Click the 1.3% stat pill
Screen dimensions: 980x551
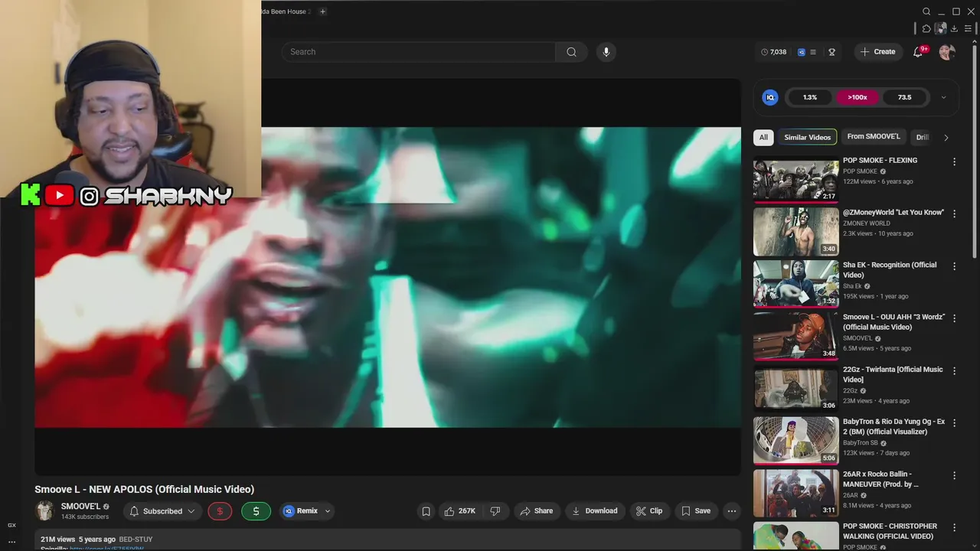(x=810, y=97)
